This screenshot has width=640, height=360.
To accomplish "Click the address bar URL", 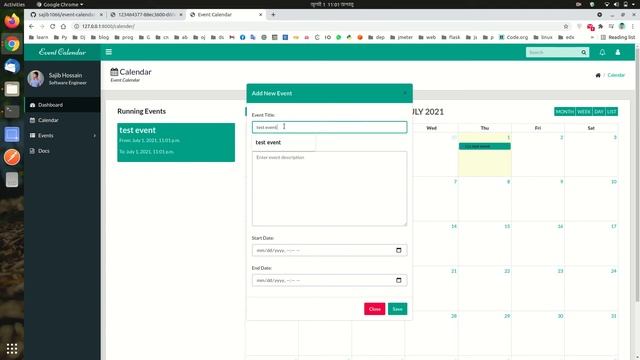I will point(108,26).
